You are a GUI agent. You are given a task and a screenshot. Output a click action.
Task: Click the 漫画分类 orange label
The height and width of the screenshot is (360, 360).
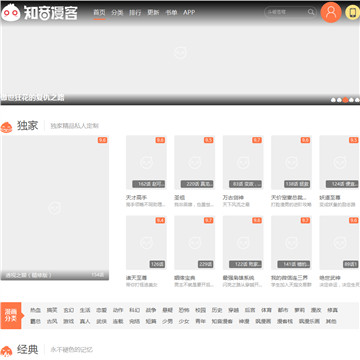pos(11,315)
